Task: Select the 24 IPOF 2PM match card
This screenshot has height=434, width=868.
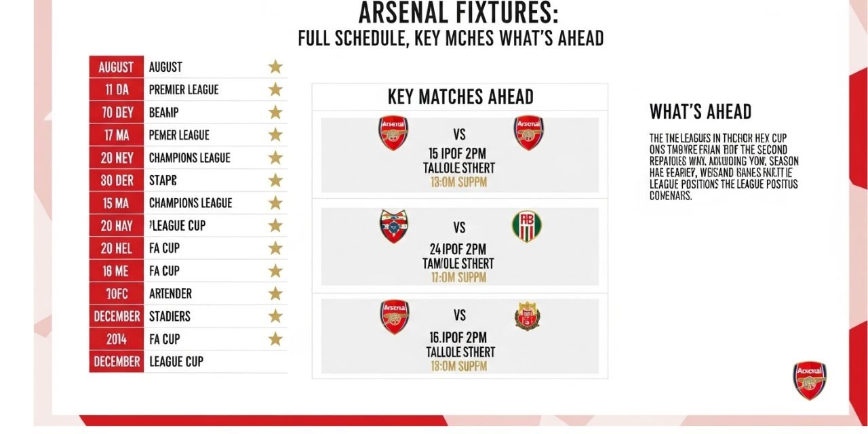Action: 459,246
